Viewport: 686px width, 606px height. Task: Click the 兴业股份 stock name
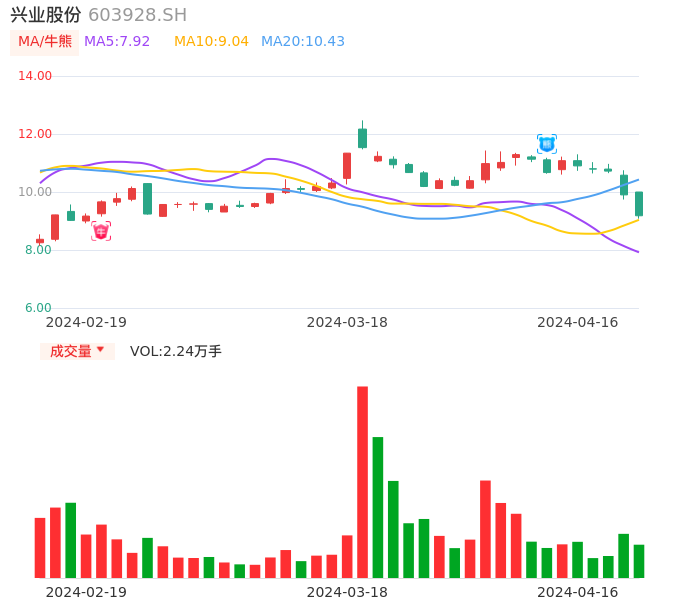tap(46, 15)
